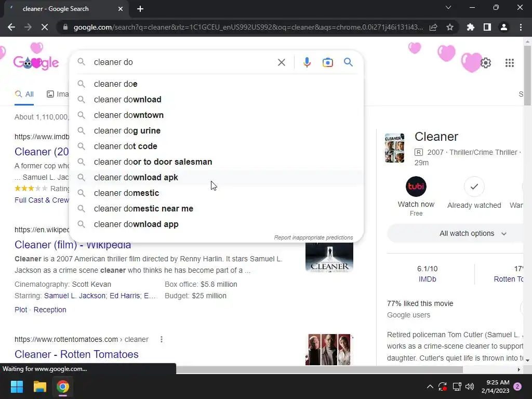Click the address bar URL
Screen dimensions: 532x399
(248, 27)
